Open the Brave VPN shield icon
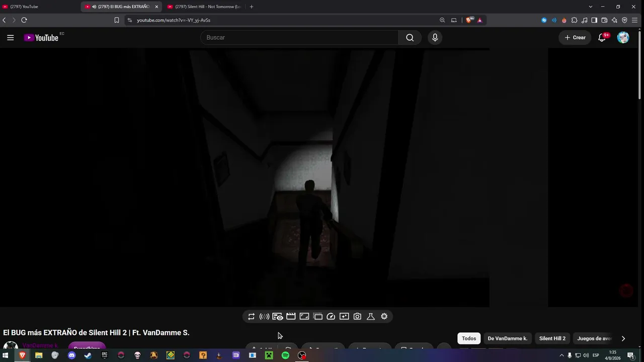 point(624,20)
